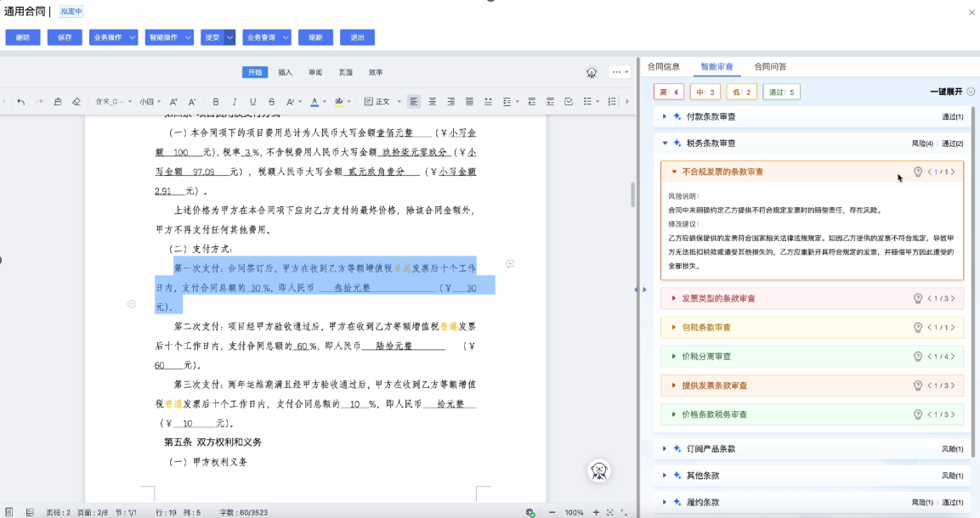Open the font color dropdown arrow
Viewport: 980px width, 518px height.
[325, 102]
